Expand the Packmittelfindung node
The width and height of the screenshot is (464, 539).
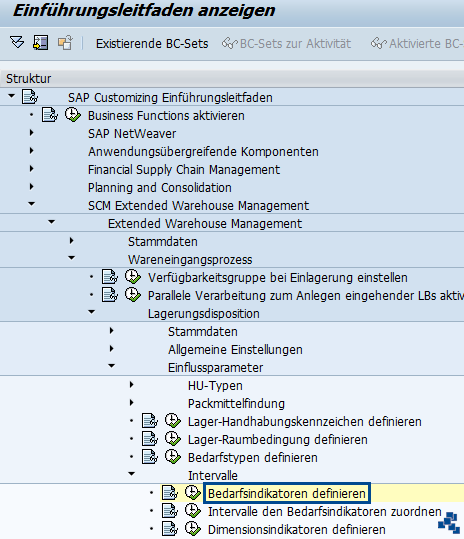131,403
